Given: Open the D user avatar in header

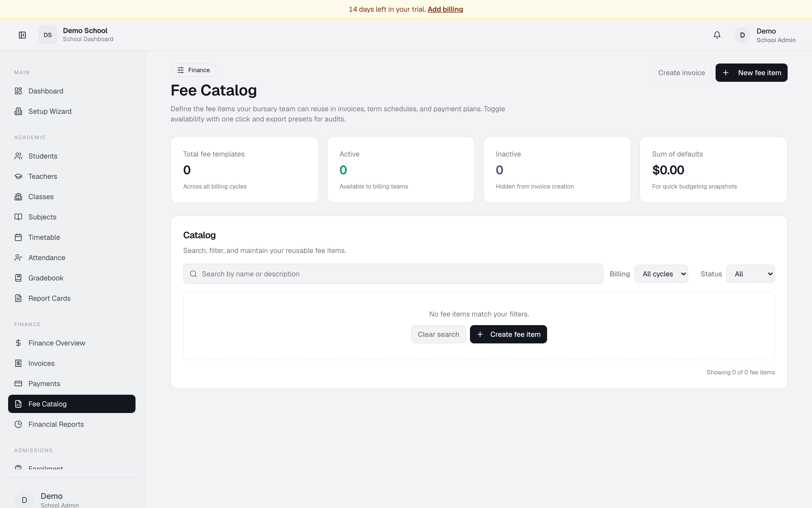Looking at the screenshot, I should point(742,35).
